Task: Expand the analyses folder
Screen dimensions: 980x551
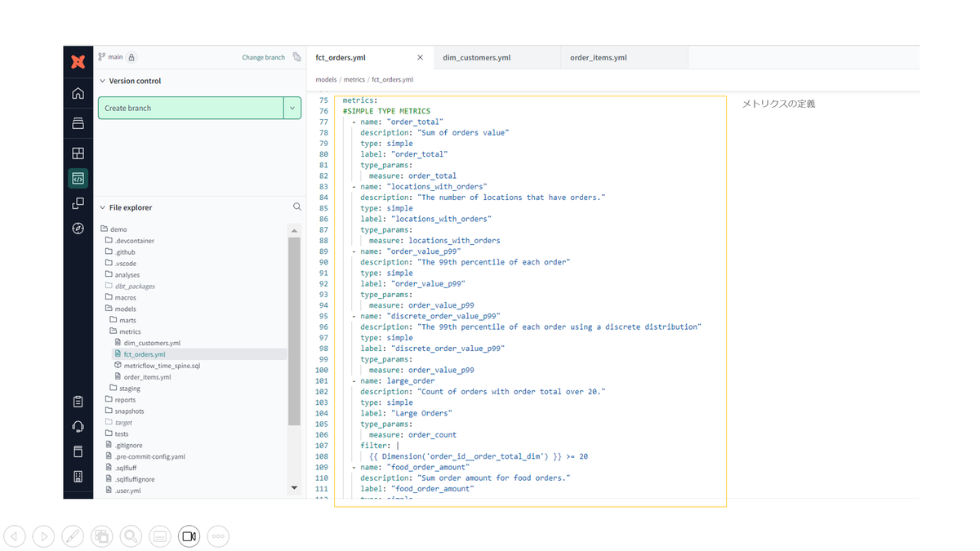Action: [x=122, y=275]
